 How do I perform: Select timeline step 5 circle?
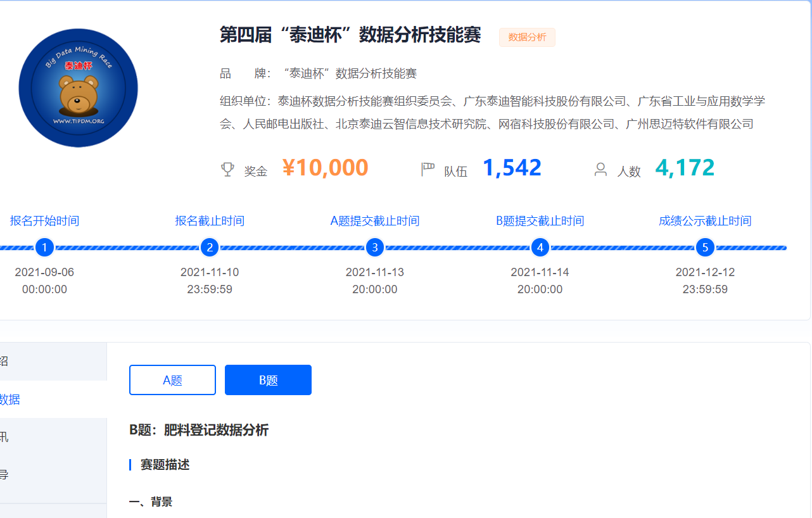tap(705, 248)
